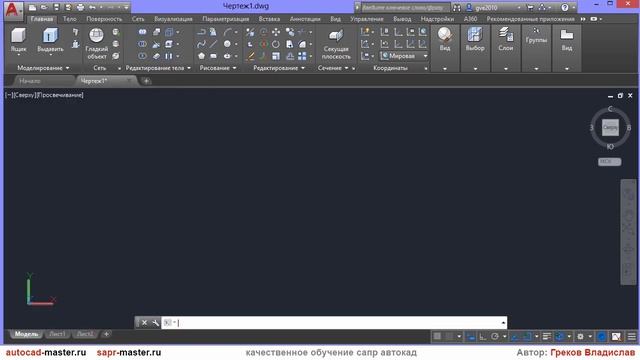Select the Ящик (Box) solid tool
This screenshot has width=640, height=360.
[18, 40]
